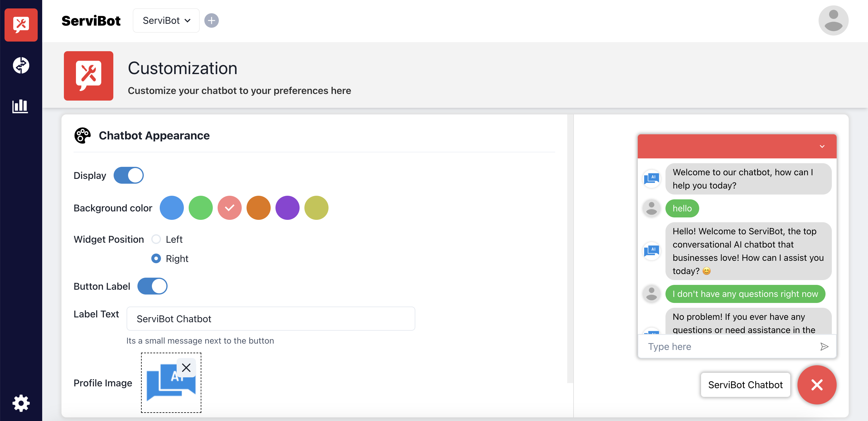The image size is (868, 421).
Task: Remove the profile image with X
Action: [x=186, y=367]
